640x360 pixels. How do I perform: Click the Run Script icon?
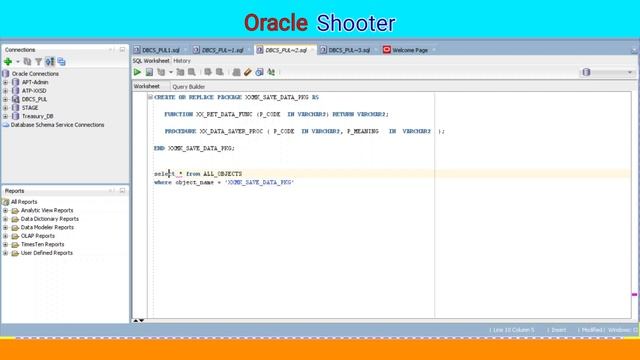149,72
